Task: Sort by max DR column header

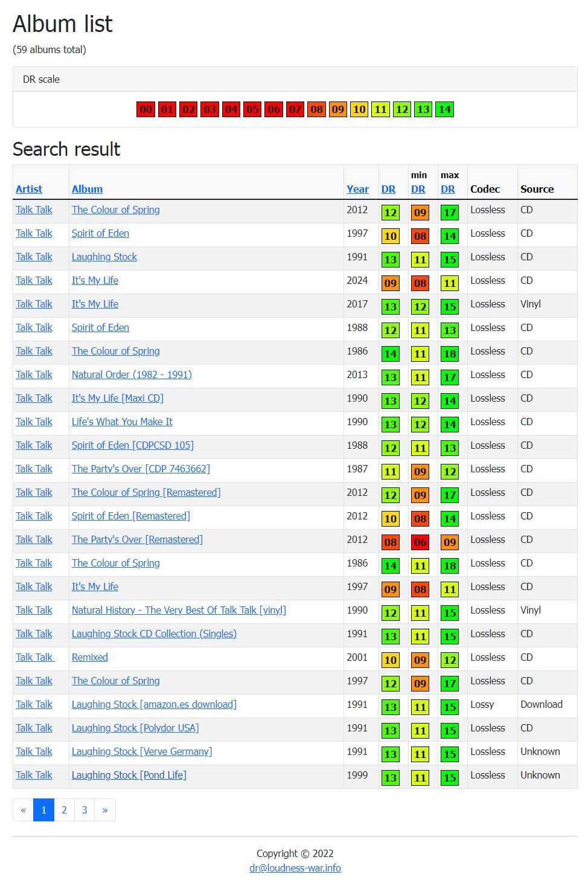Action: [447, 189]
